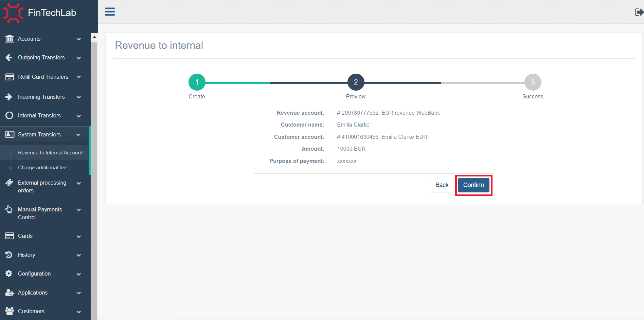Image resolution: width=644 pixels, height=320 pixels.
Task: Click customer account '# 410001630456. Emilia Clarke EUR'
Action: coord(382,137)
